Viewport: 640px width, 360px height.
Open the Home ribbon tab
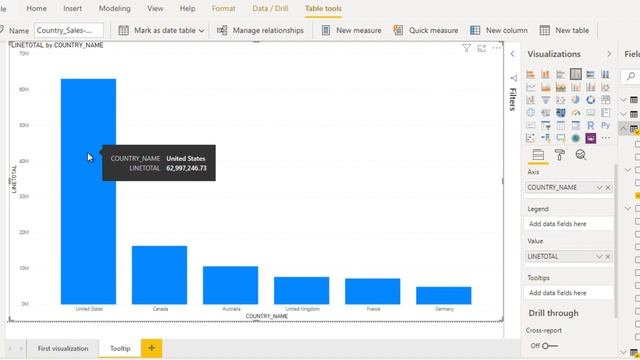pyautogui.click(x=36, y=8)
